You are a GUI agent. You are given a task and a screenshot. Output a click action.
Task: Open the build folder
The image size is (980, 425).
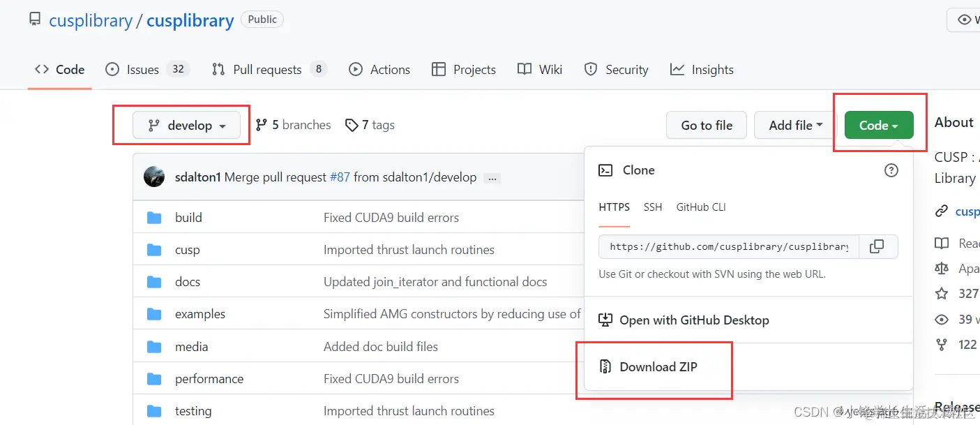coord(188,217)
